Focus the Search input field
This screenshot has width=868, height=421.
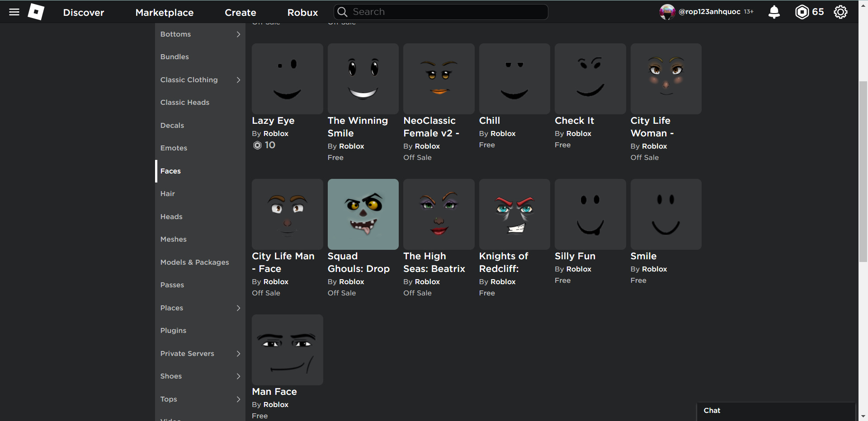pyautogui.click(x=441, y=12)
